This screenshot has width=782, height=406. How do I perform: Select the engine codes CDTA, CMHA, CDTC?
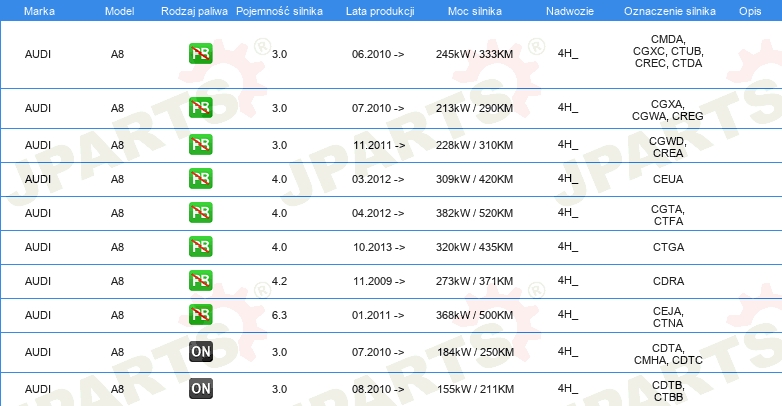point(668,354)
